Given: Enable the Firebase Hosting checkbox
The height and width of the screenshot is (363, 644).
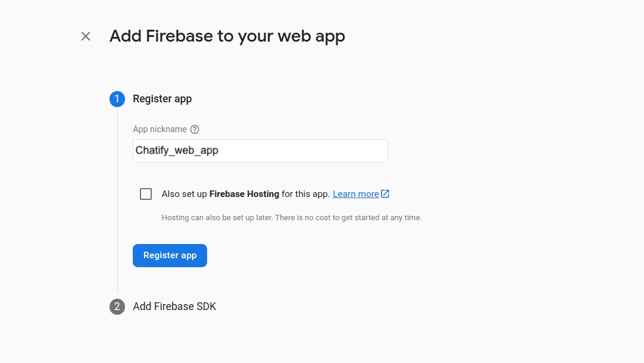Looking at the screenshot, I should point(146,194).
